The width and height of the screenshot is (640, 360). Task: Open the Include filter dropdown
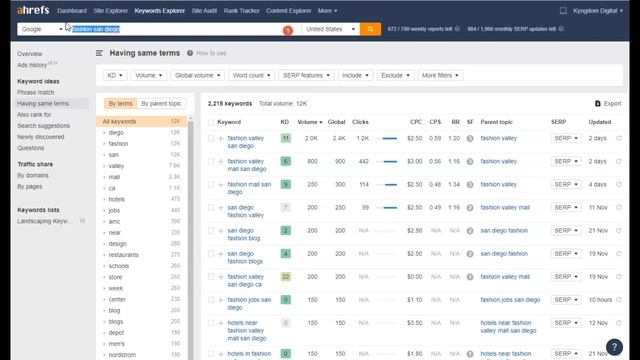[x=355, y=76]
